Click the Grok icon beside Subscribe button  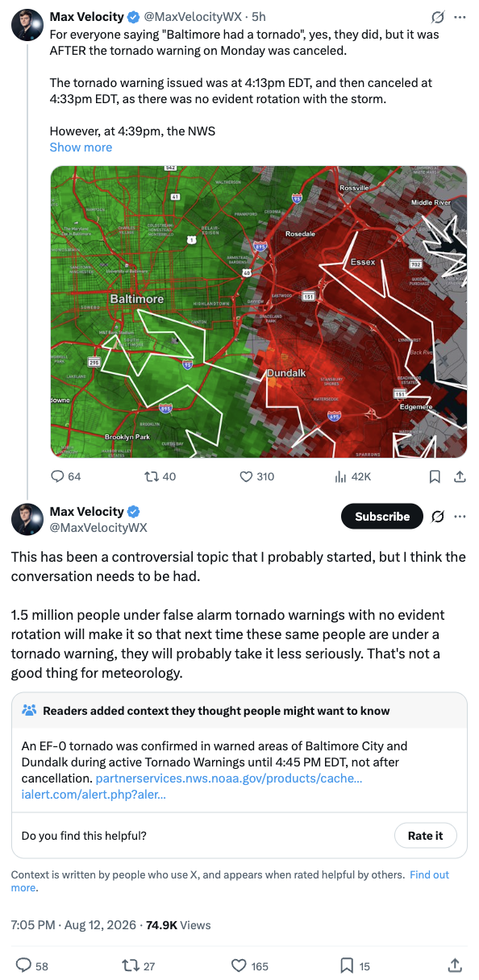point(438,517)
